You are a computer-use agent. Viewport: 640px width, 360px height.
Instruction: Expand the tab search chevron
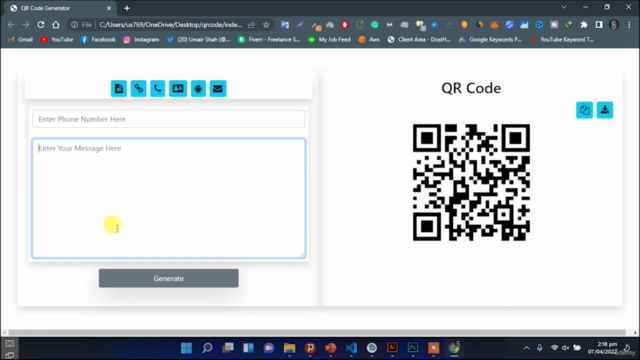pos(564,7)
